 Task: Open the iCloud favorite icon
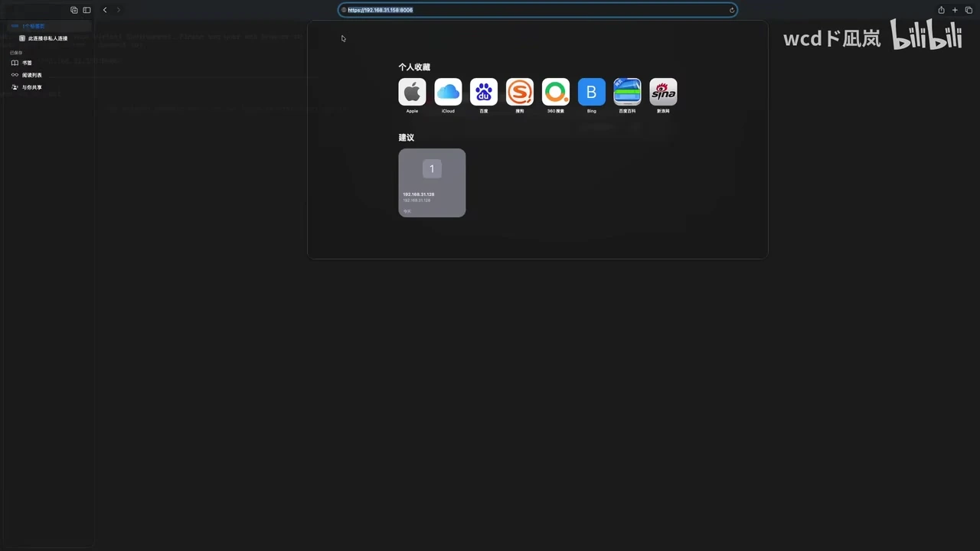(x=448, y=92)
